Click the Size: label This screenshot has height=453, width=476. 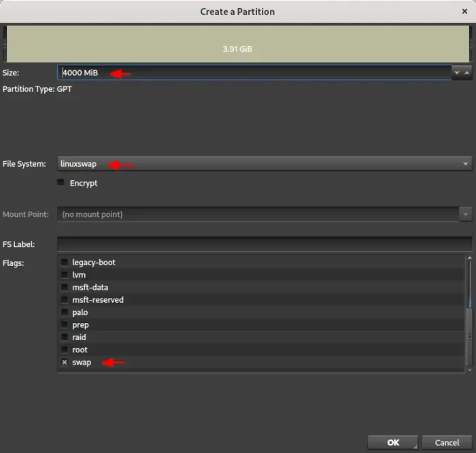click(11, 73)
